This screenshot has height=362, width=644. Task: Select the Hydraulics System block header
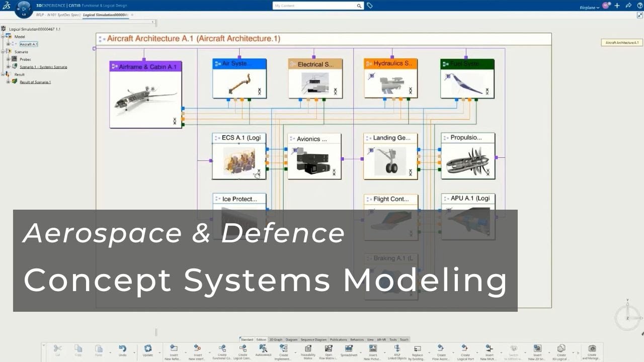tap(391, 64)
